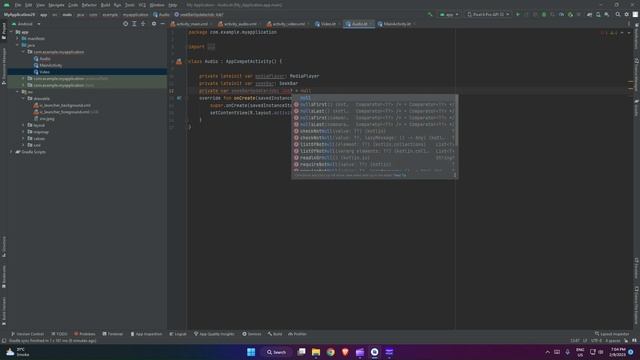Open Chrome from taskbar
Image resolution: width=640 pixels, height=360 pixels.
[331, 352]
